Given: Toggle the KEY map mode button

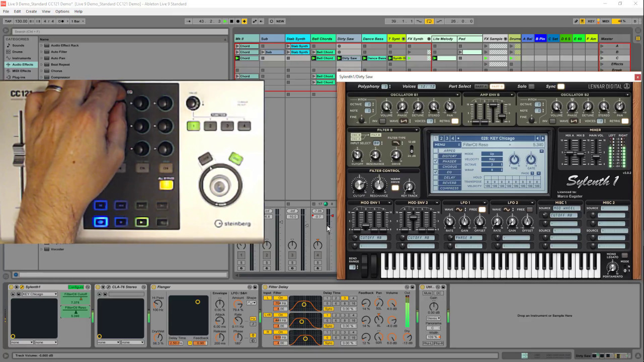Looking at the screenshot, I should 591,21.
